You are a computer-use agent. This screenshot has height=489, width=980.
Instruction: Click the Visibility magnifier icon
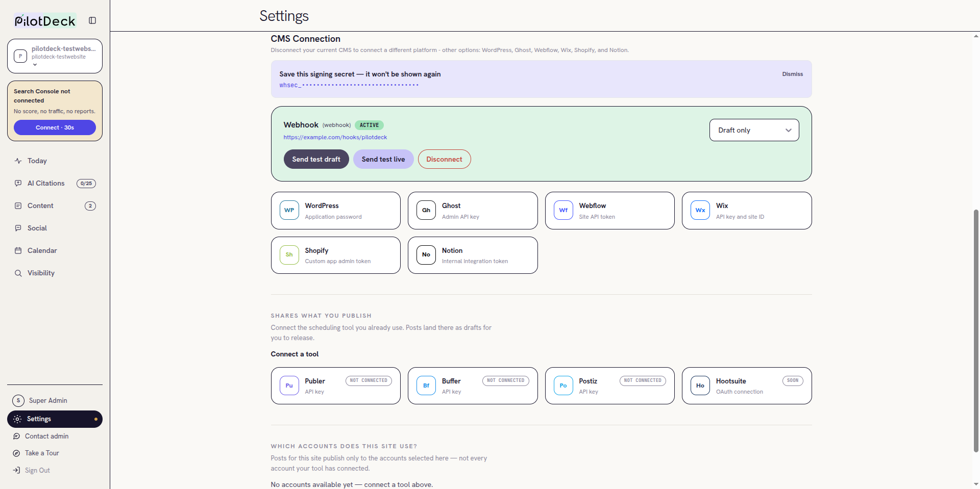click(x=18, y=273)
